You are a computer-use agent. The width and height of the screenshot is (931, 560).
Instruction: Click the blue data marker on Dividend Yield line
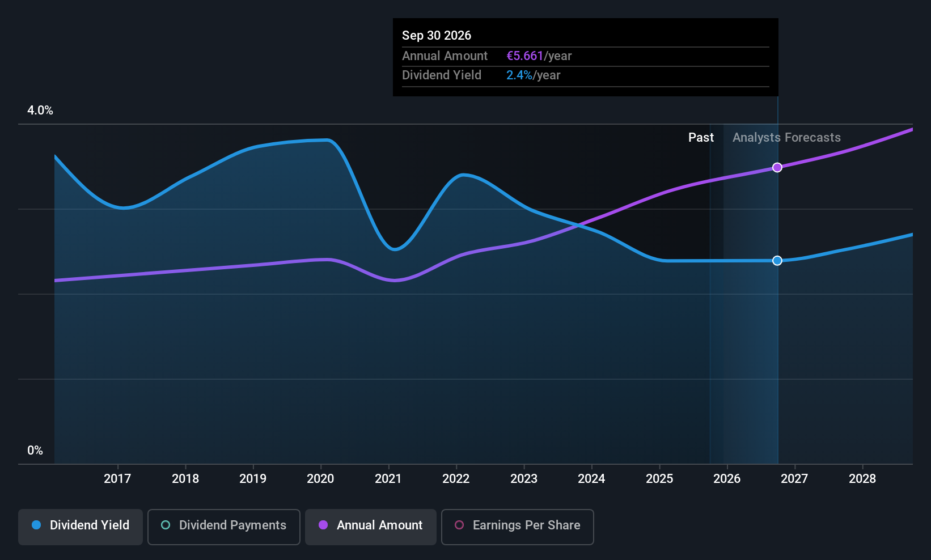pyautogui.click(x=777, y=261)
